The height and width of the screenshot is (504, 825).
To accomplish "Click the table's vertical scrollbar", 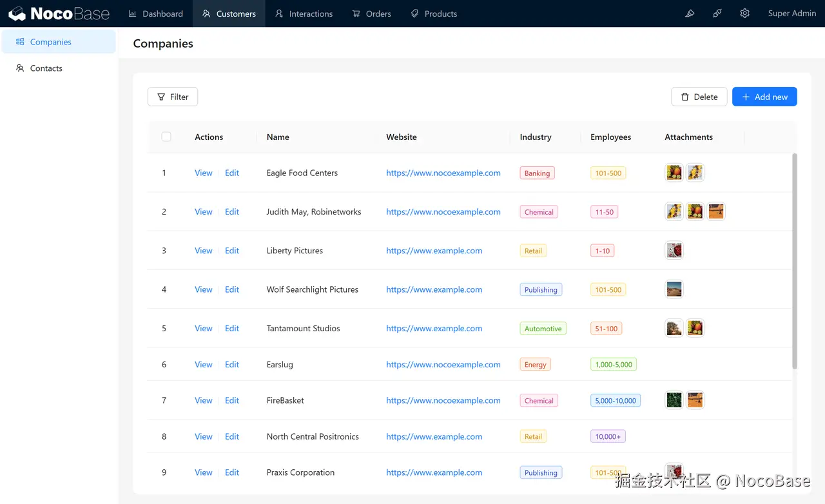I will [x=795, y=261].
